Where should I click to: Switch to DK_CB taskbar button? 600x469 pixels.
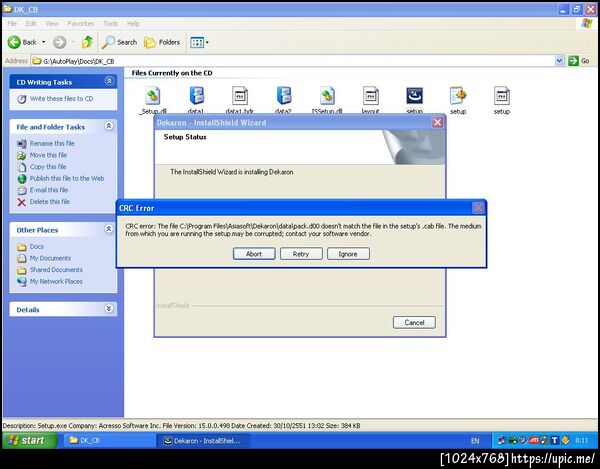tap(109, 441)
